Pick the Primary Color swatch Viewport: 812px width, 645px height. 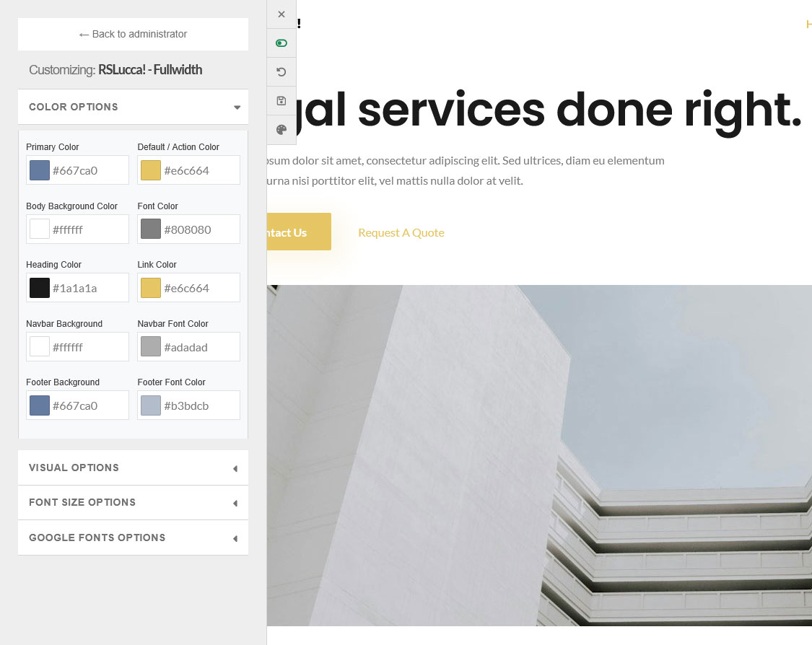click(40, 171)
